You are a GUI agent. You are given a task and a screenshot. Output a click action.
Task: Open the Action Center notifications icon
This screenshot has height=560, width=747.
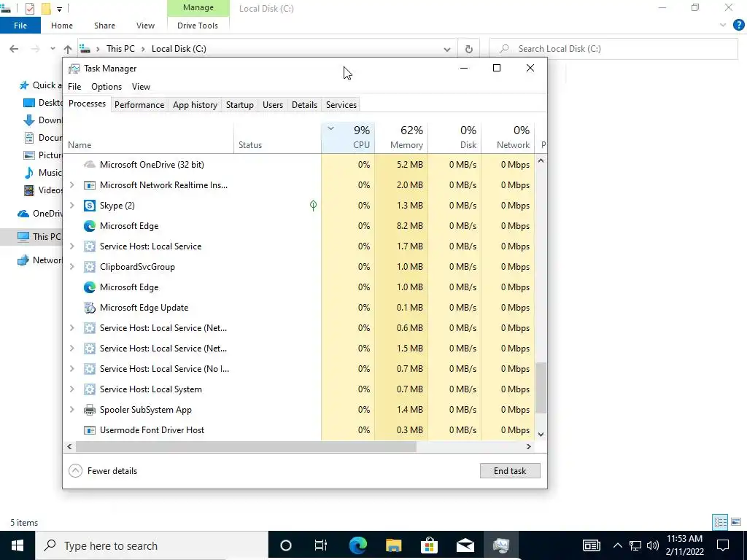point(723,545)
